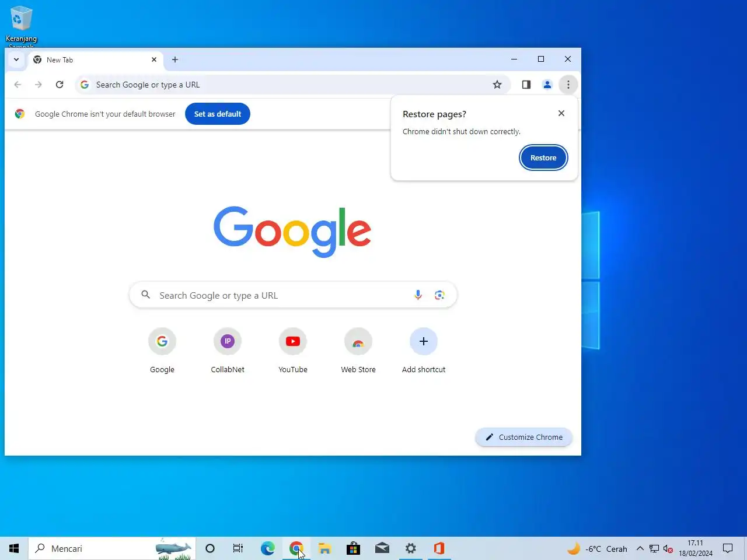Image resolution: width=747 pixels, height=560 pixels.
Task: Click Add shortcut plus tile
Action: 424,351
